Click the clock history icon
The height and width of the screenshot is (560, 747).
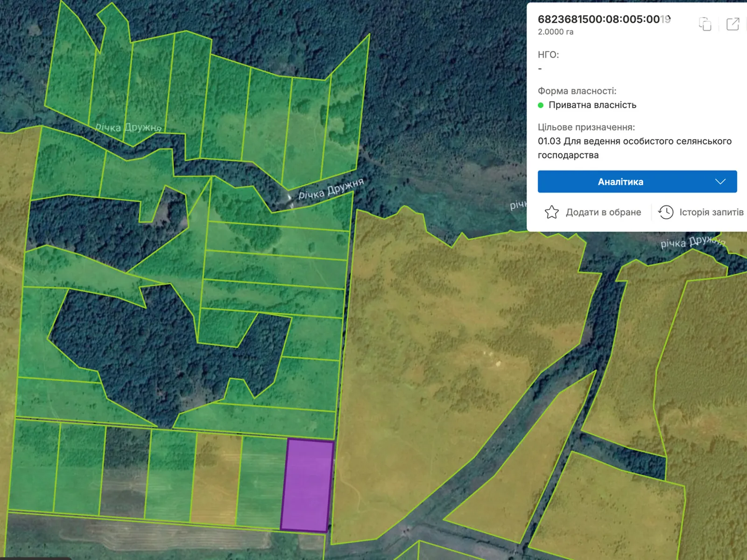(x=666, y=212)
